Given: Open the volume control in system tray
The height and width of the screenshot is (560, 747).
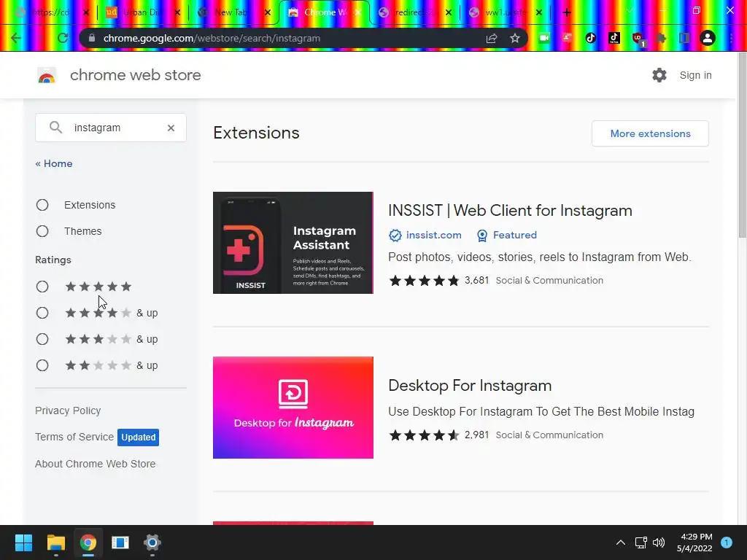Looking at the screenshot, I should click(x=659, y=542).
